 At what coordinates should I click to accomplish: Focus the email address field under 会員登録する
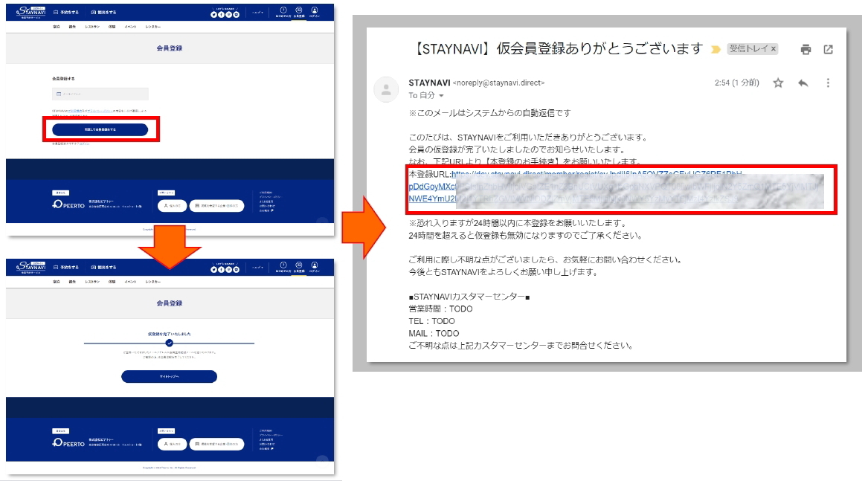[100, 94]
